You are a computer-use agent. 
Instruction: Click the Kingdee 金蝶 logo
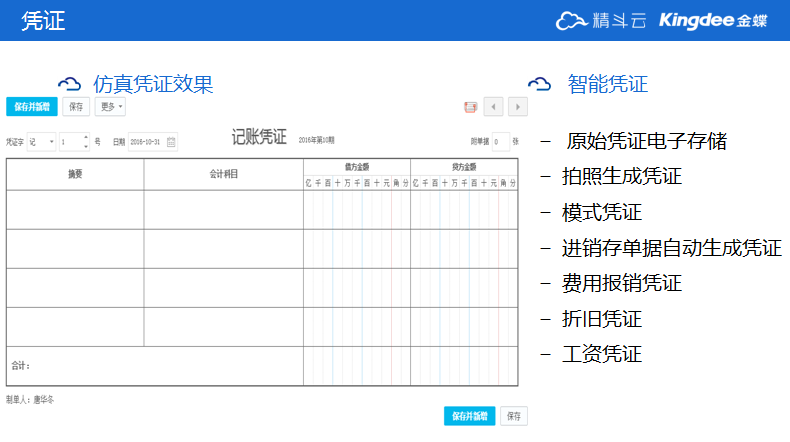coord(713,21)
